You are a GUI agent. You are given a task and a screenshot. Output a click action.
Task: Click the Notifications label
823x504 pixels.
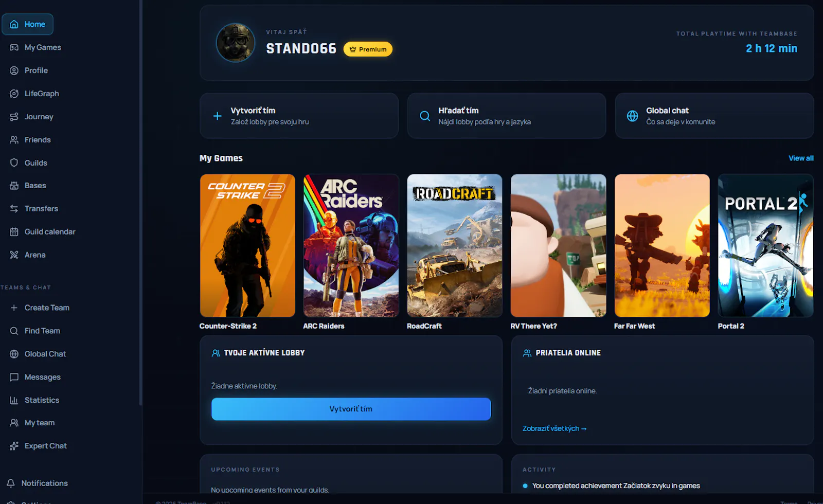(x=45, y=483)
